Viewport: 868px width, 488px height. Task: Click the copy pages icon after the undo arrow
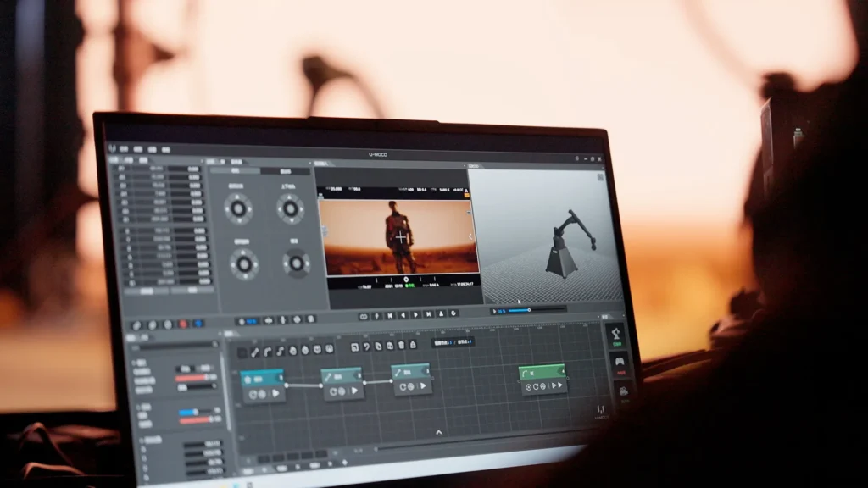point(378,347)
